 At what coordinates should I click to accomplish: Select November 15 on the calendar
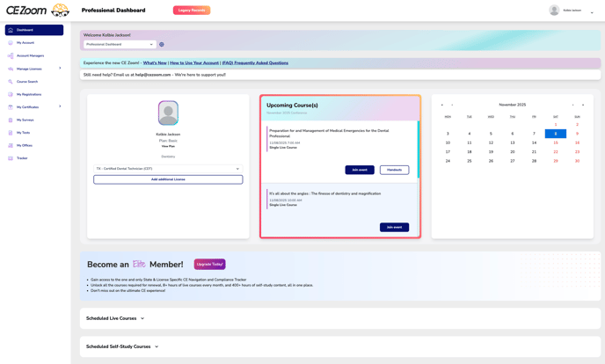[556, 142]
